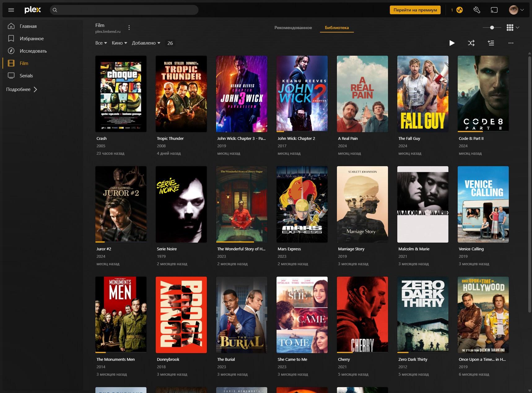Open the Добавлено sort dropdown
The width and height of the screenshot is (532, 393).
pyautogui.click(x=146, y=43)
